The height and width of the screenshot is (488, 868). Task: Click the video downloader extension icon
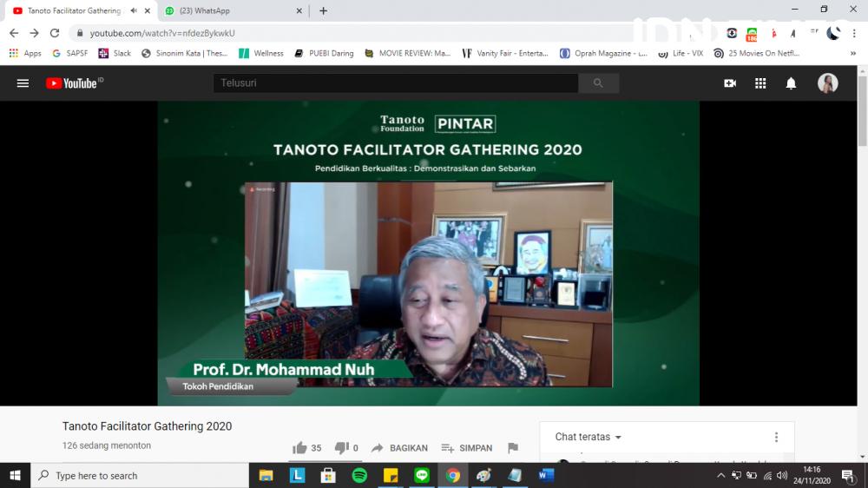(732, 33)
